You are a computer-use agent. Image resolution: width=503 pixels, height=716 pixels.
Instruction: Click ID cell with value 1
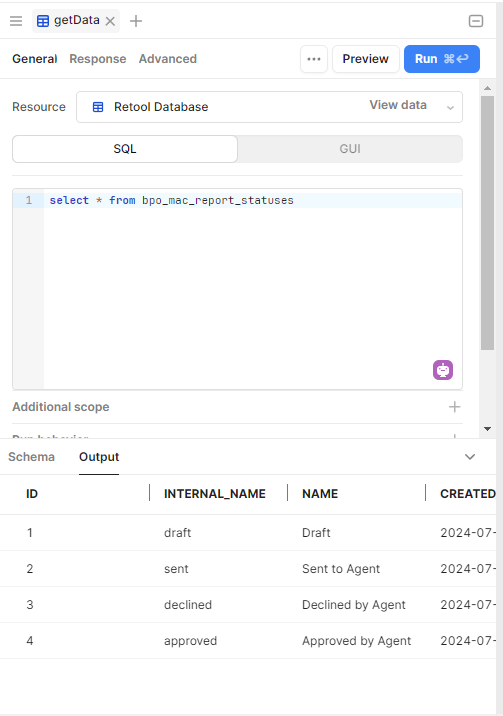click(x=30, y=533)
